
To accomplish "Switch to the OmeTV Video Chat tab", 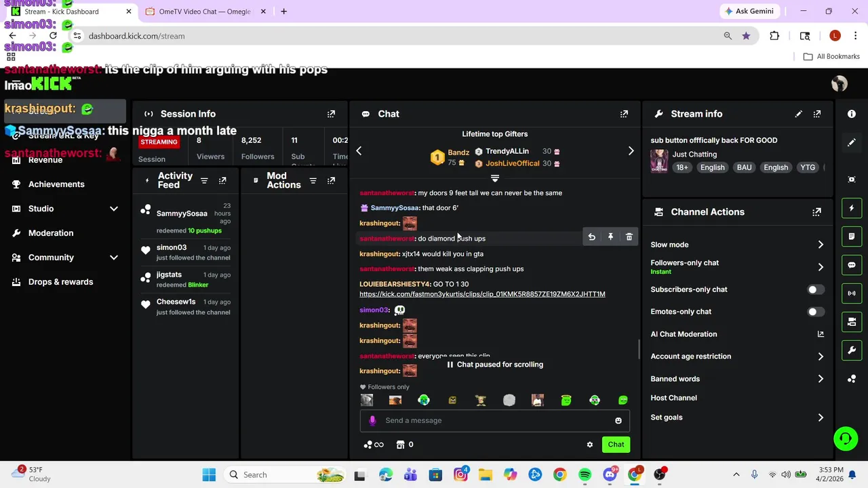I will 204,12.
